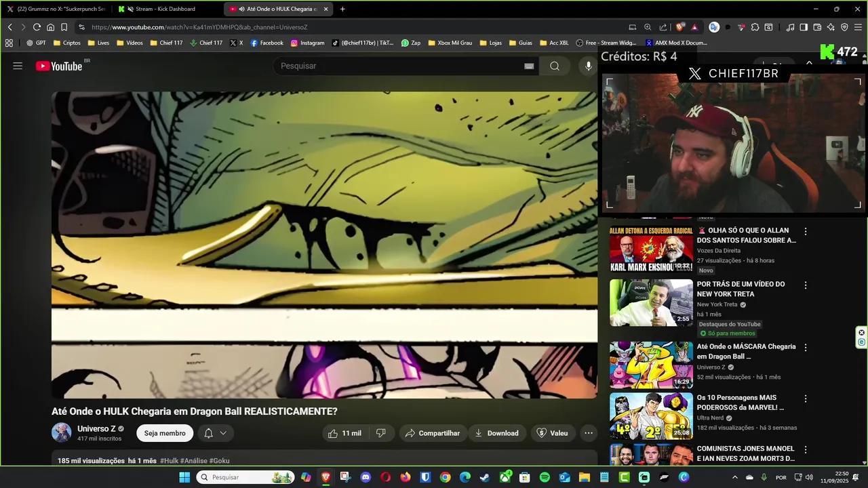Click the Download button under the video
Viewport: 868px width, 488px height.
(x=496, y=433)
